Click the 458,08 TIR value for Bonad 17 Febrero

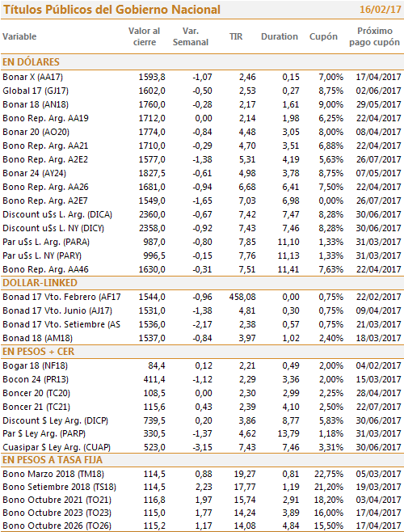[242, 297]
